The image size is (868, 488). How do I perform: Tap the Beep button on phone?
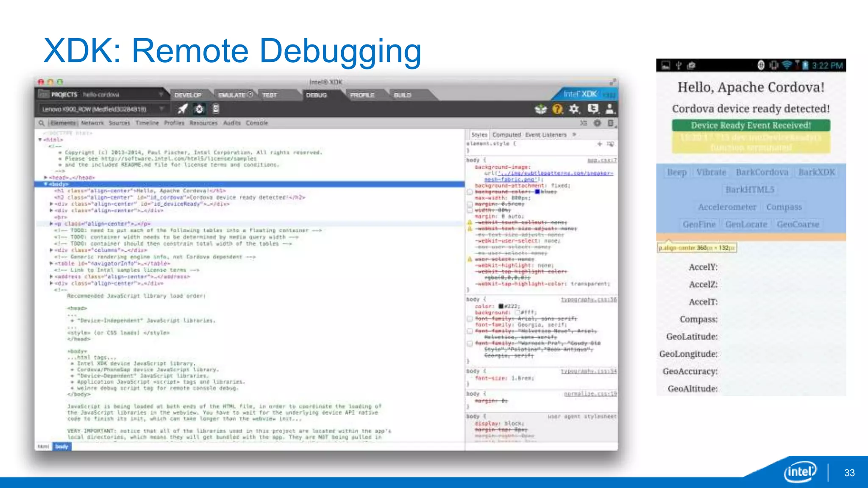677,172
